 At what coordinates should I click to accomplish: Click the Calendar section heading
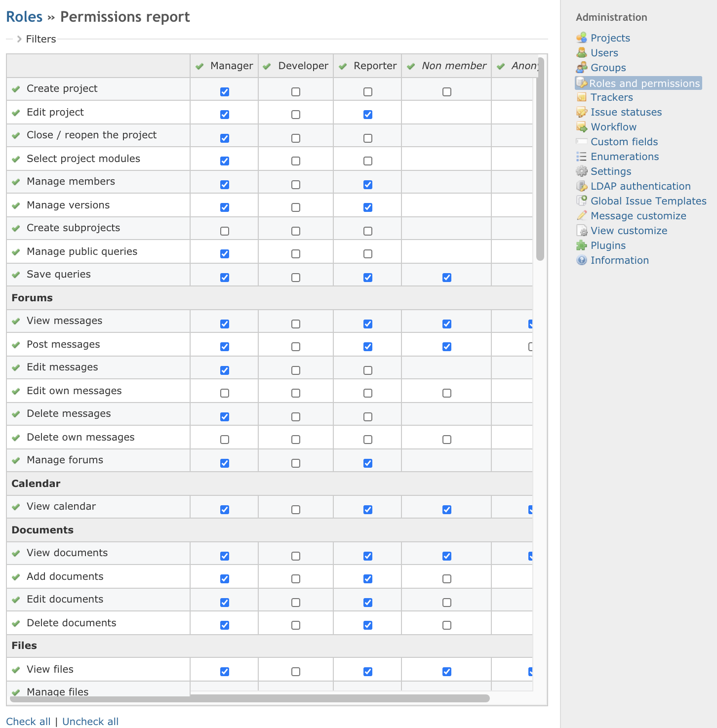(36, 484)
